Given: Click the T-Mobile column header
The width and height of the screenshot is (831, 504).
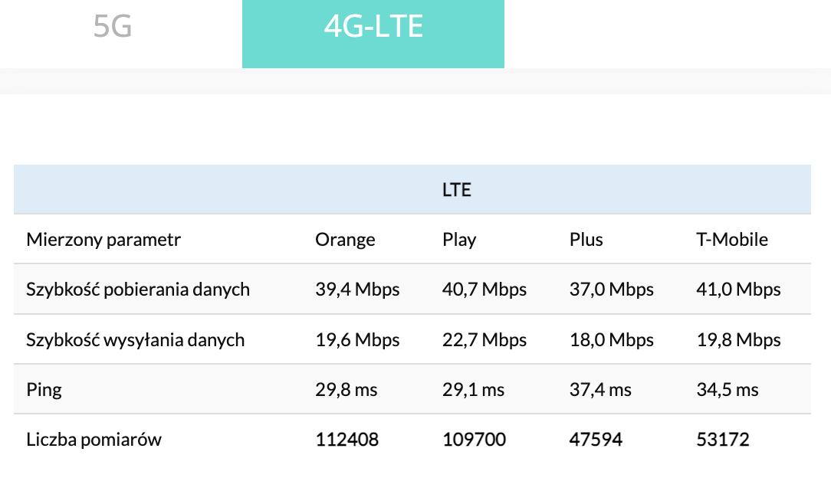Looking at the screenshot, I should 731,240.
